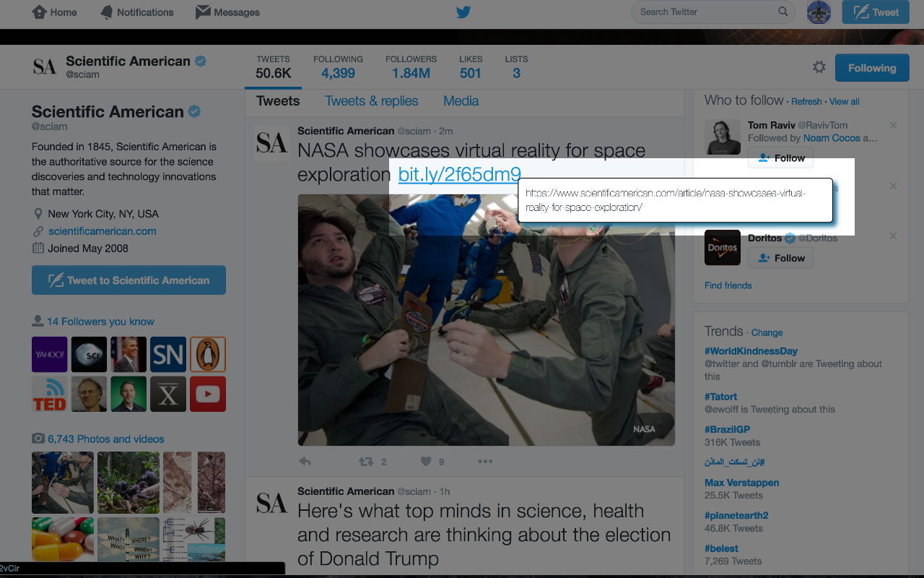Focus the Search Twitter field
The width and height of the screenshot is (924, 578).
pos(712,12)
